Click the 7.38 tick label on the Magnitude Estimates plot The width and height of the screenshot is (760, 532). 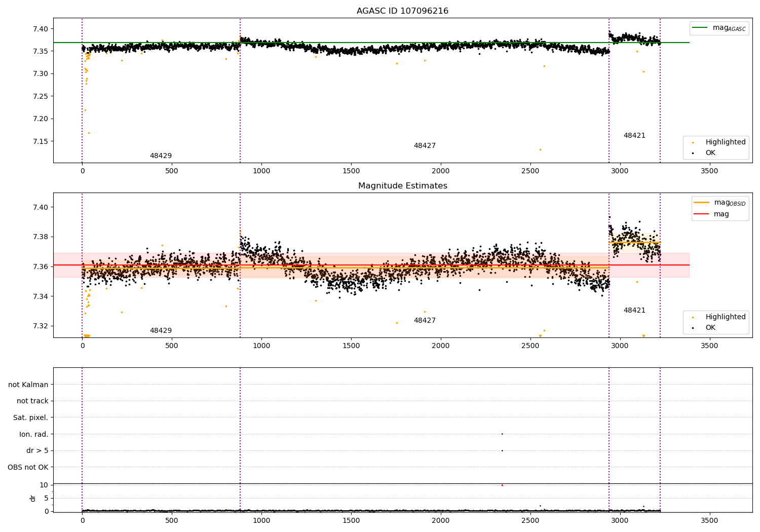[40, 237]
